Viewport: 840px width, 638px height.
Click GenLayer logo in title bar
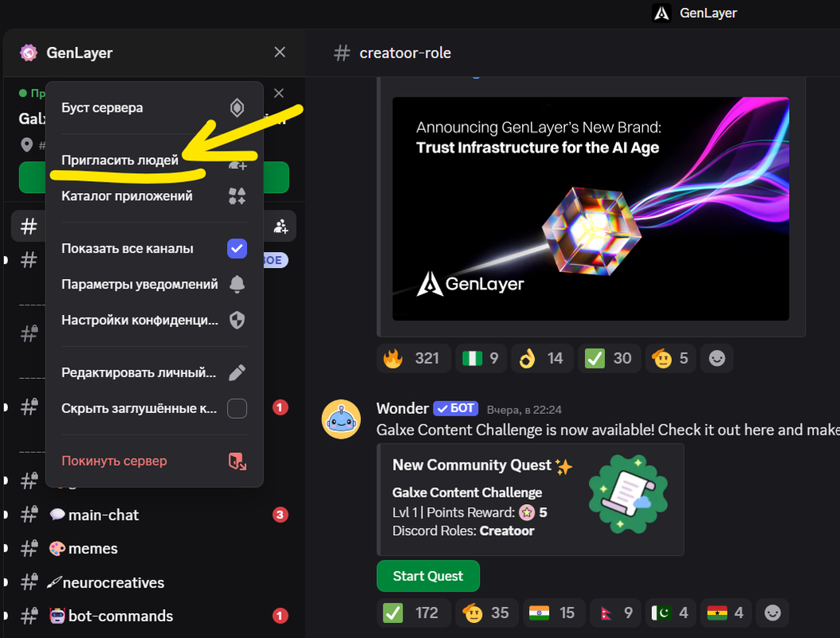pyautogui.click(x=661, y=13)
